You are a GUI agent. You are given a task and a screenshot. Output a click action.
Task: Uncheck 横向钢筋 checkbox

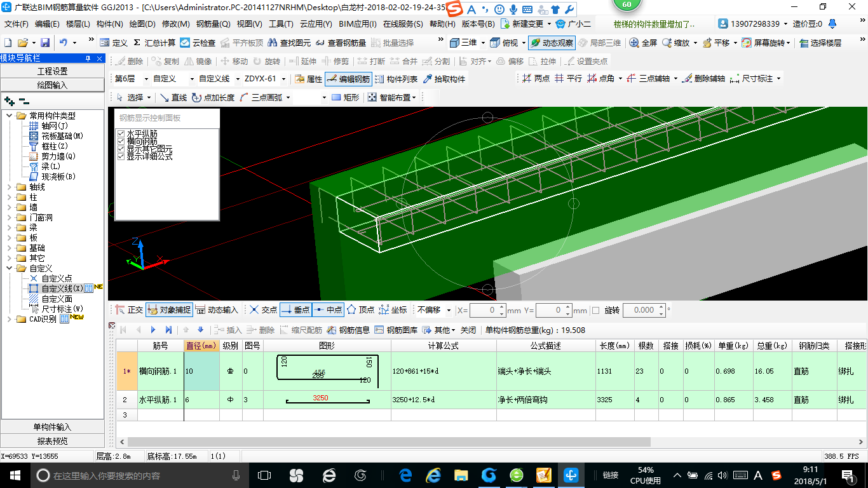pyautogui.click(x=121, y=142)
